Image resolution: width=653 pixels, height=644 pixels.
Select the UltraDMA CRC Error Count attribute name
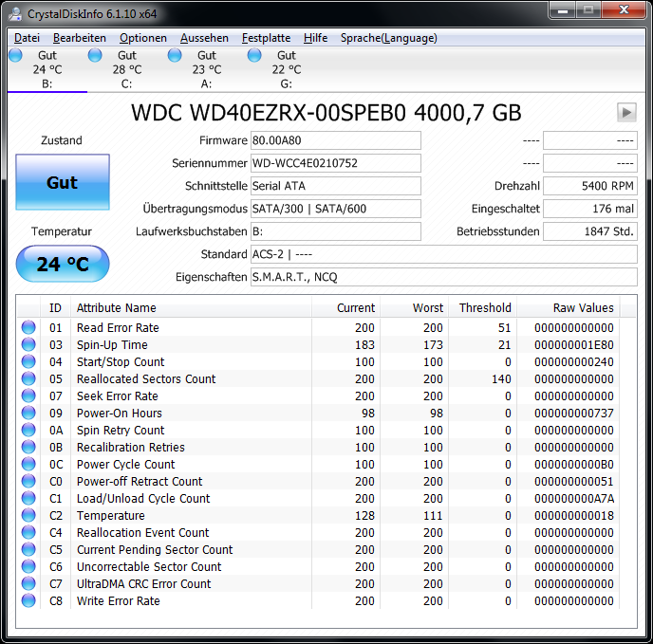pyautogui.click(x=143, y=583)
